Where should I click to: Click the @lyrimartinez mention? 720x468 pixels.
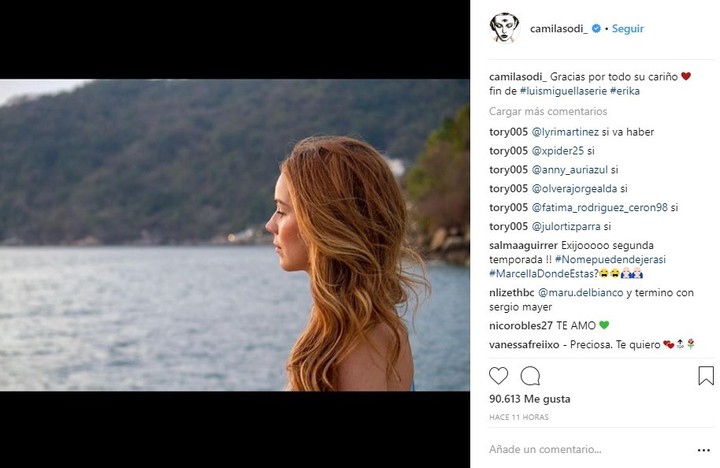[x=570, y=131]
